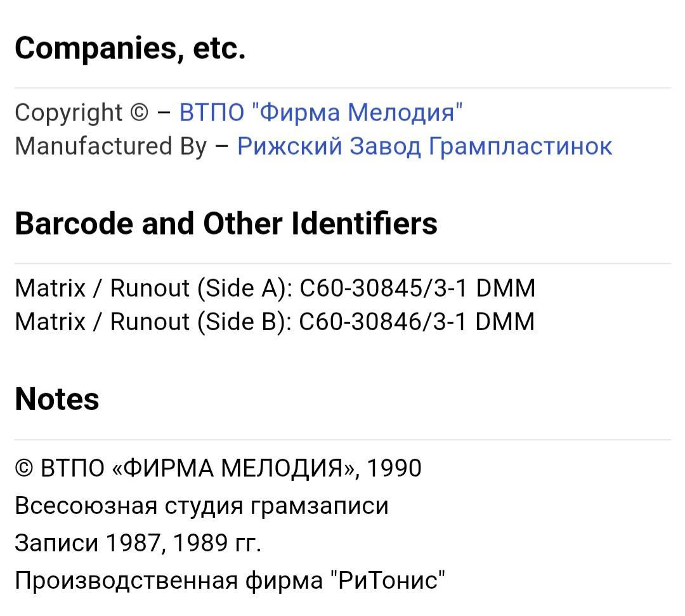Click the "Companies, etc." section heading
685x616 pixels.
pyautogui.click(x=130, y=48)
